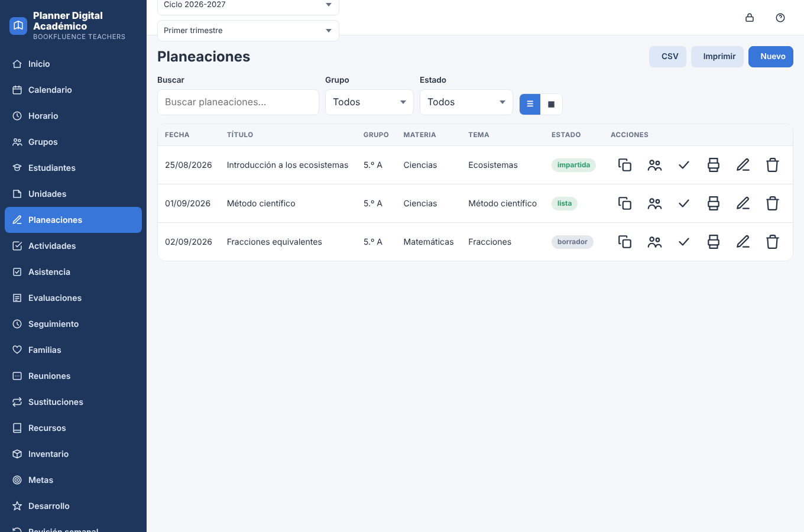804x532 pixels.
Task: Click the Buscar planeaciones search field
Action: (x=238, y=102)
